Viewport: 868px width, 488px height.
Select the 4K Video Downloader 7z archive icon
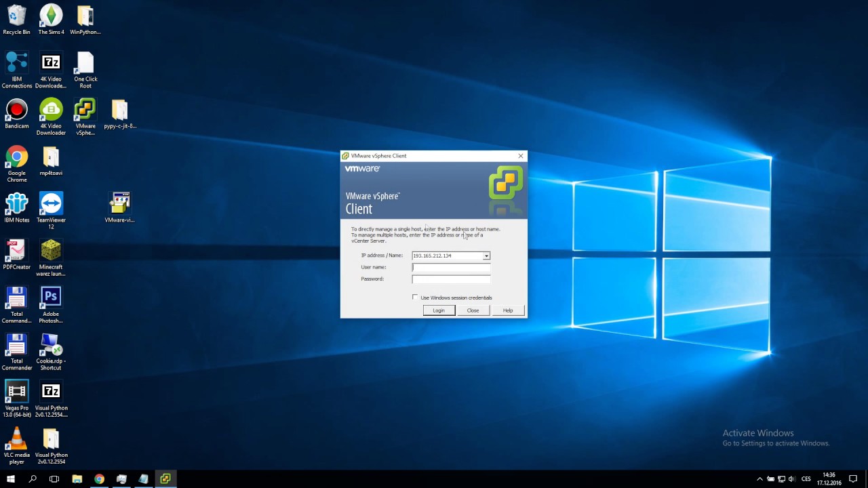tap(51, 70)
